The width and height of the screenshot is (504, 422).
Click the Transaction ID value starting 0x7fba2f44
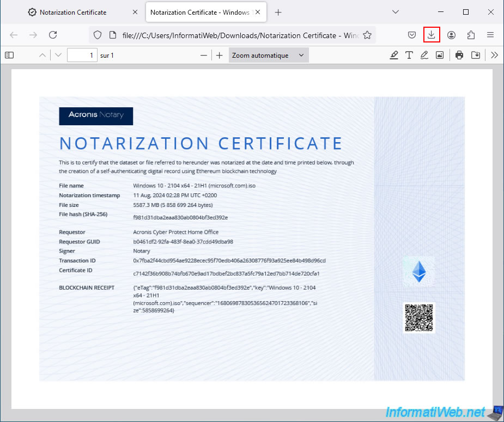click(229, 260)
